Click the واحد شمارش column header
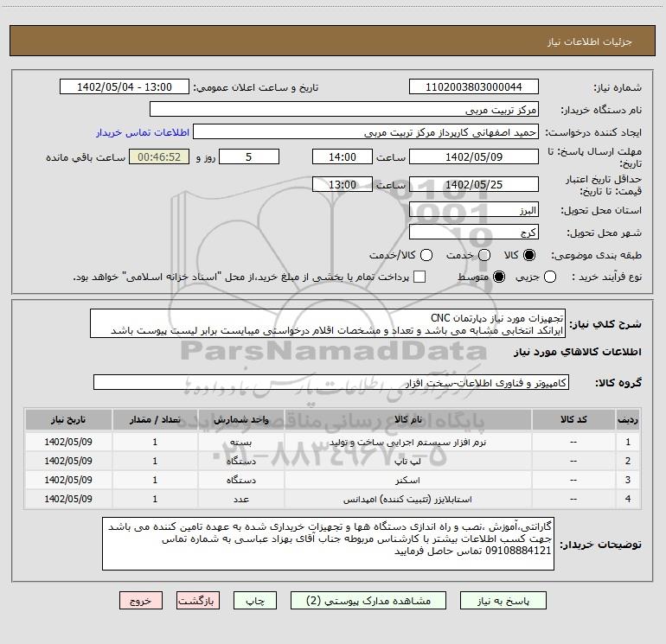Image resolution: width=666 pixels, height=644 pixels. click(240, 419)
